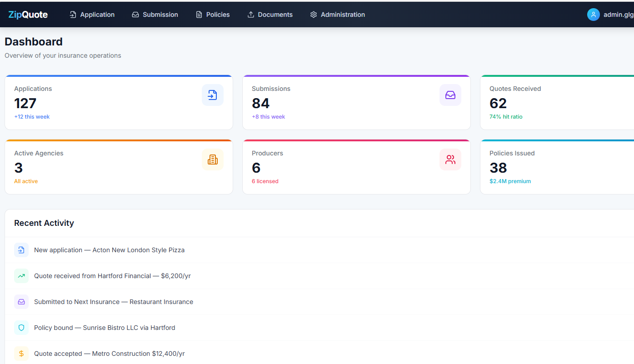This screenshot has height=364, width=634.
Task: Click the submission envelope icon beside Next Insurance
Action: (21, 302)
